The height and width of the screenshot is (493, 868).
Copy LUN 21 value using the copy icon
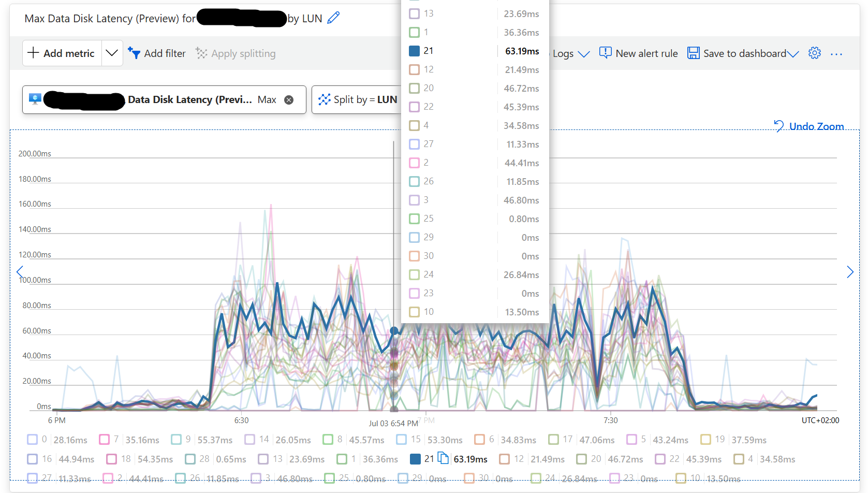coord(443,458)
